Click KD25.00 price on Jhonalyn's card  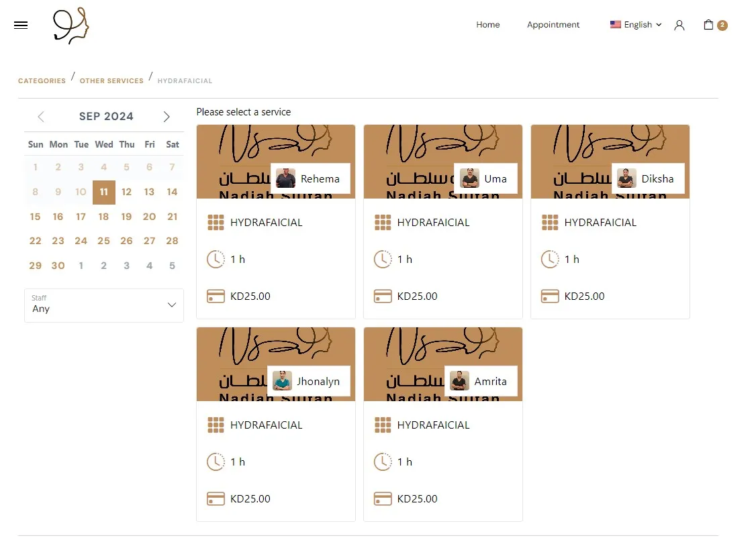click(250, 498)
